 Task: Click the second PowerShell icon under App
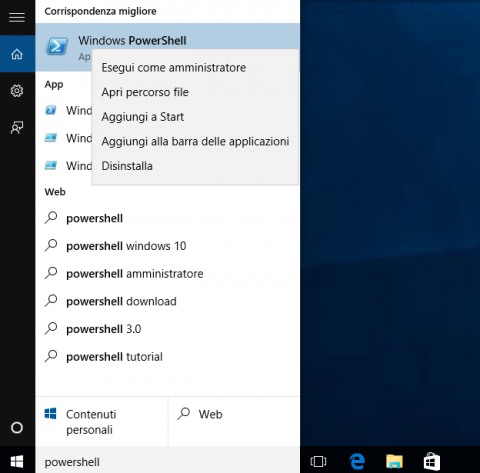click(x=51, y=138)
